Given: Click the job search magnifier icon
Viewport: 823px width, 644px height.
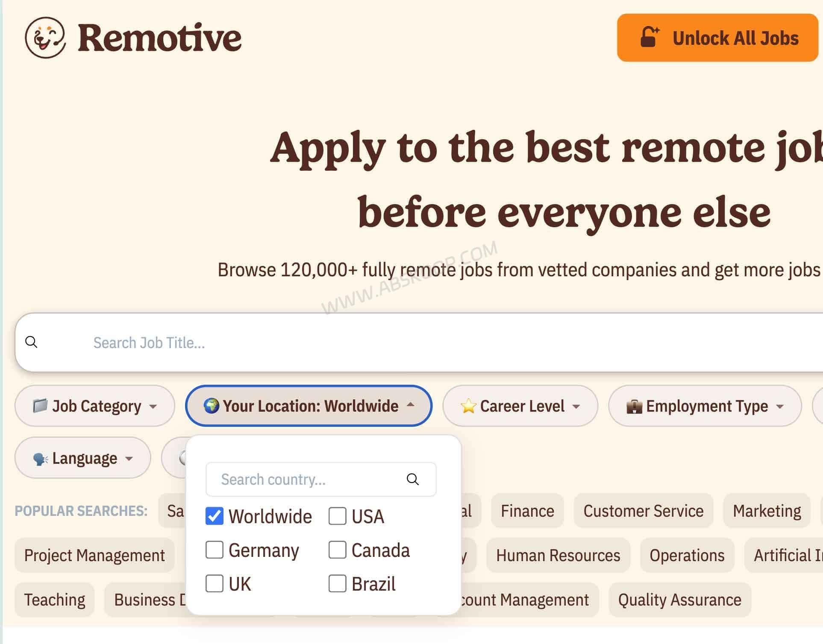Looking at the screenshot, I should (31, 342).
